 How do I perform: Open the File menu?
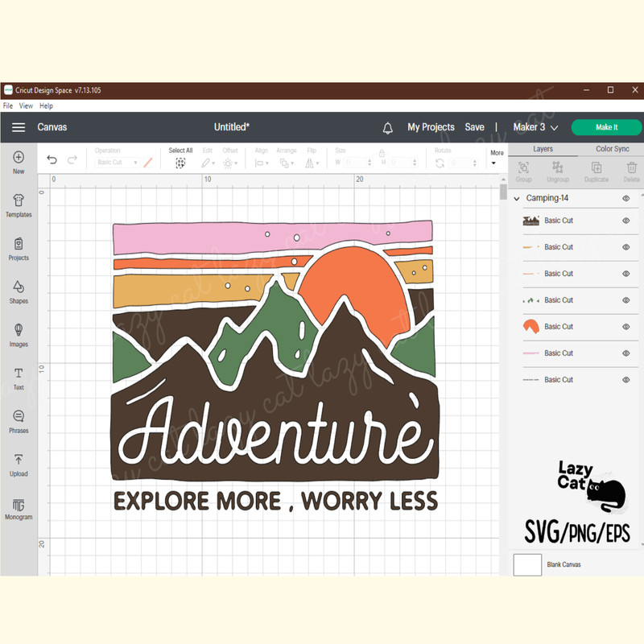(x=7, y=105)
